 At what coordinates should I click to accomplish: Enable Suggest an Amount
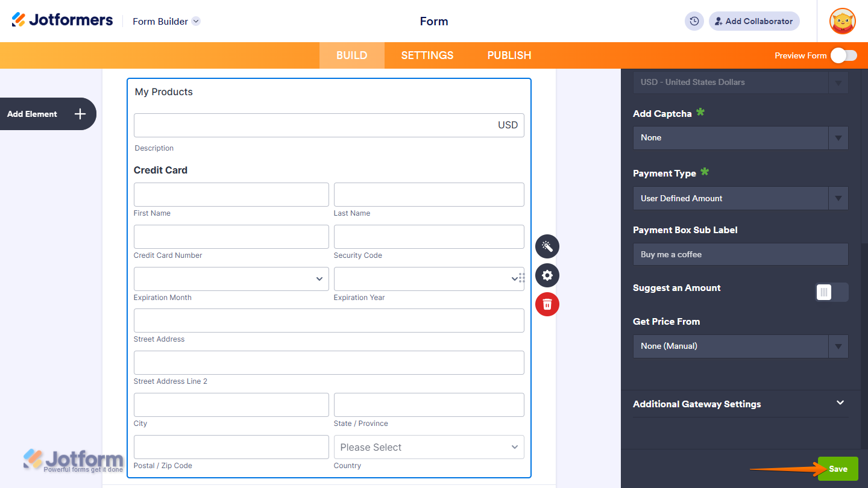tap(831, 292)
